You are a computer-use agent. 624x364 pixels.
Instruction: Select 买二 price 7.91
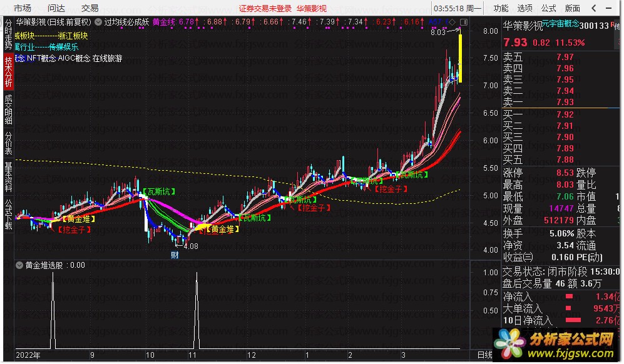tap(565, 126)
